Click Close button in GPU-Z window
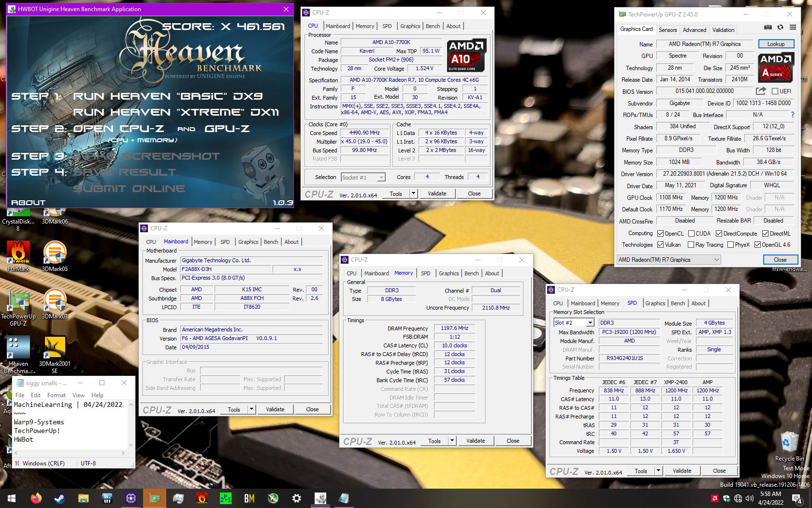 coord(780,260)
